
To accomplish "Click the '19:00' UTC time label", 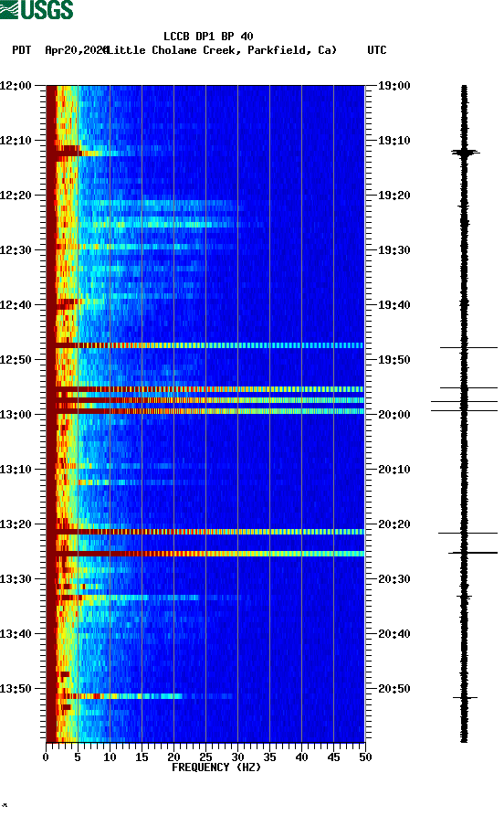I will pos(394,85).
